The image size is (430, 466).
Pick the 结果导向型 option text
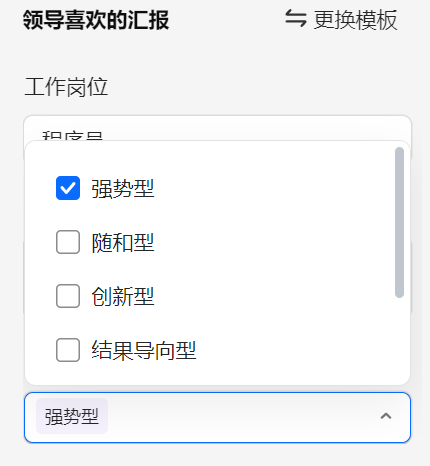click(144, 350)
